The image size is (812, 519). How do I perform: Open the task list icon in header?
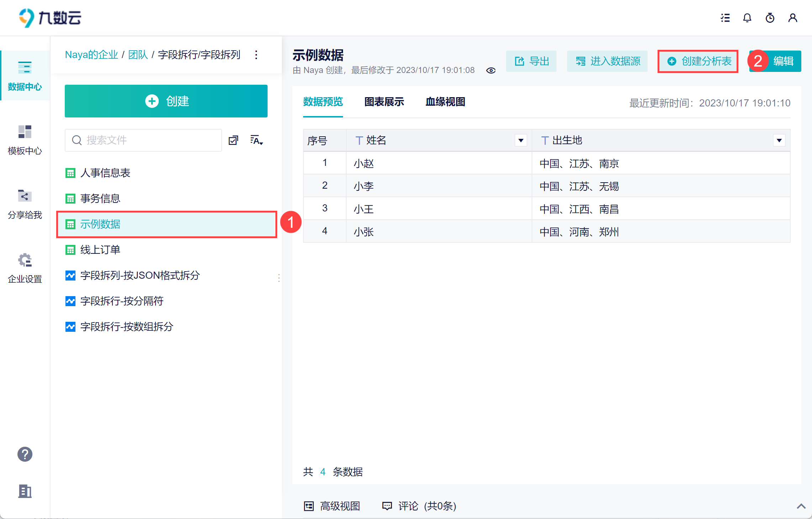pos(725,18)
